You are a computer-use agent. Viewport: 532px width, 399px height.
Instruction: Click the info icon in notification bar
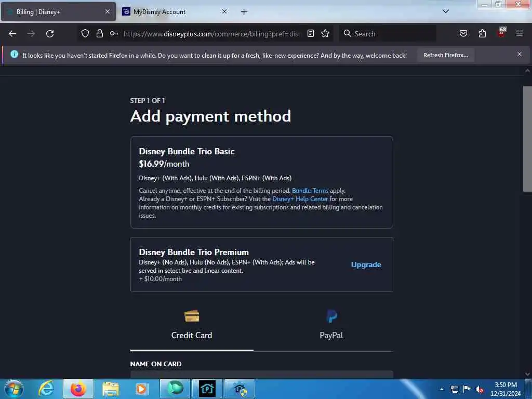14,54
